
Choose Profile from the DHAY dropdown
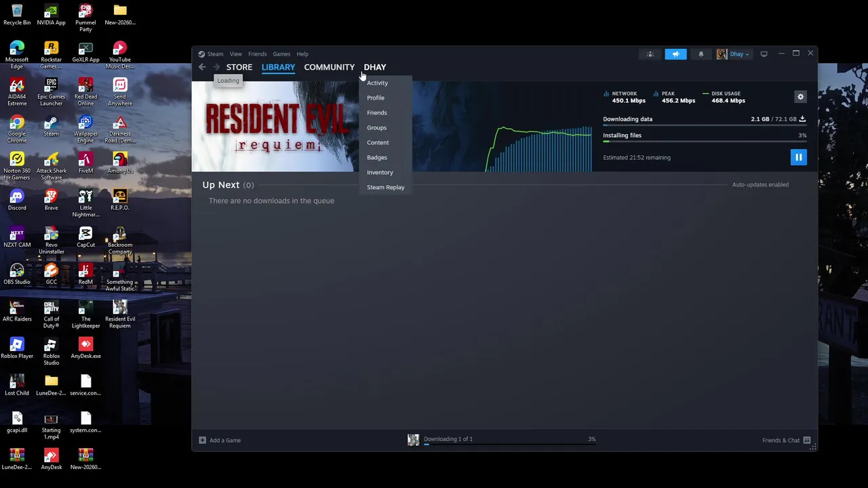pos(376,98)
